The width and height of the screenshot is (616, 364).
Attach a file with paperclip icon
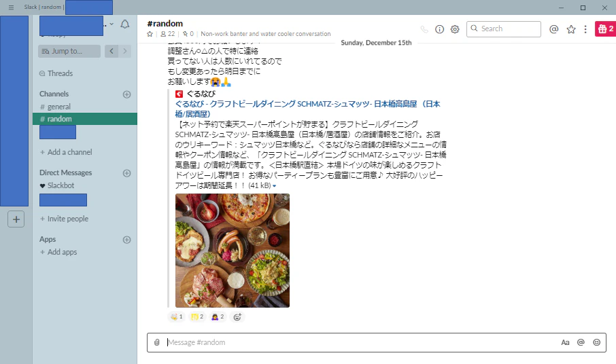(x=157, y=342)
